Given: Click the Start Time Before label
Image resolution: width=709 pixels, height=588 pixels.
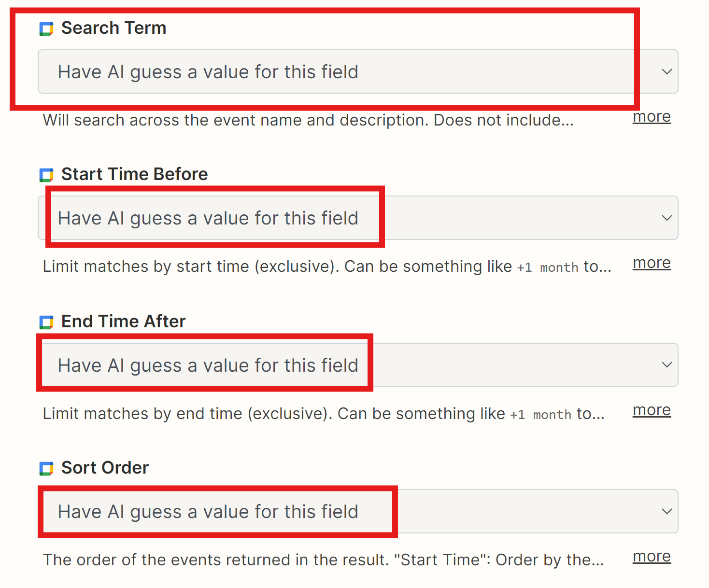Looking at the screenshot, I should pos(134,174).
